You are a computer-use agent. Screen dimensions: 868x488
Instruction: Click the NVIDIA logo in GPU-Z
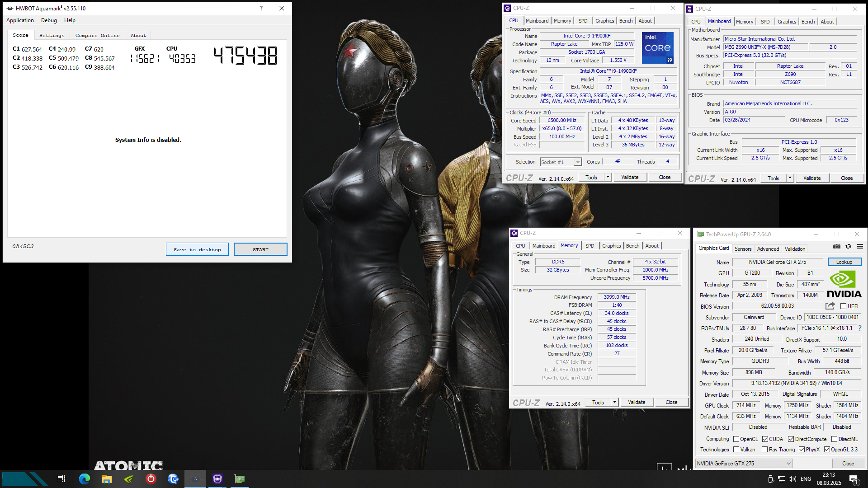point(844,284)
